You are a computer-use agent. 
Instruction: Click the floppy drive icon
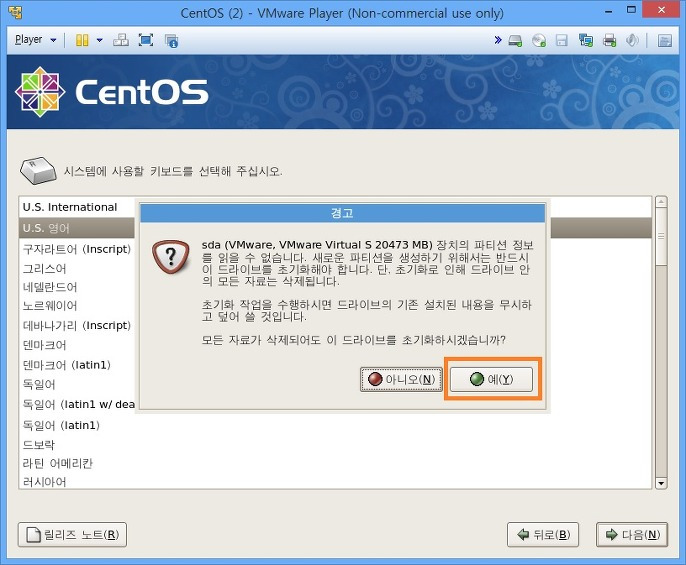click(561, 41)
